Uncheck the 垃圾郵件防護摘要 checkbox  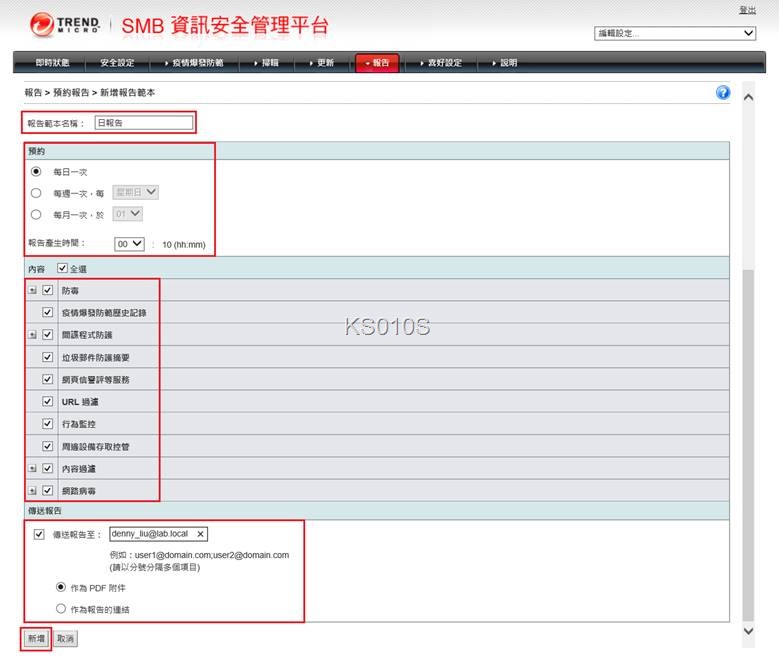(48, 357)
